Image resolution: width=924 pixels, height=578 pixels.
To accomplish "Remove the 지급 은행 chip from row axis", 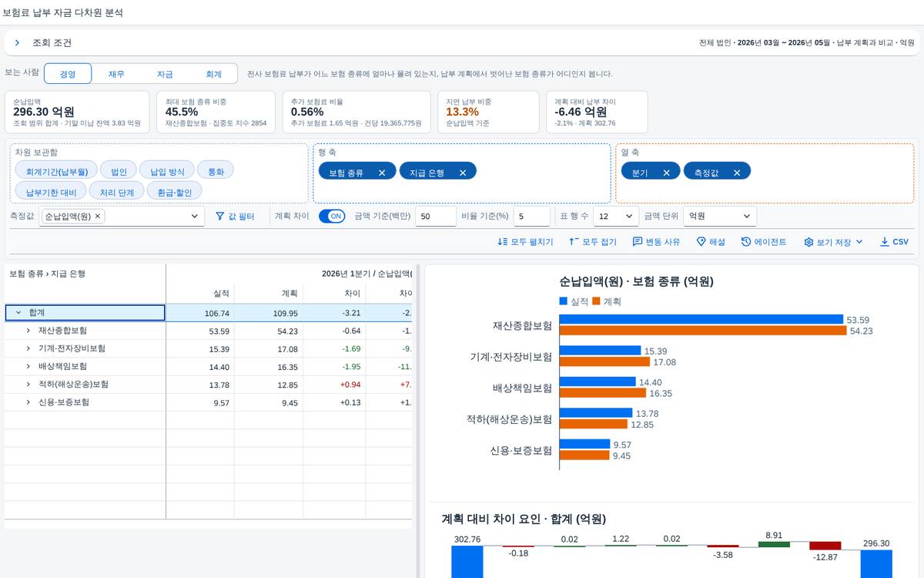I will 463,173.
